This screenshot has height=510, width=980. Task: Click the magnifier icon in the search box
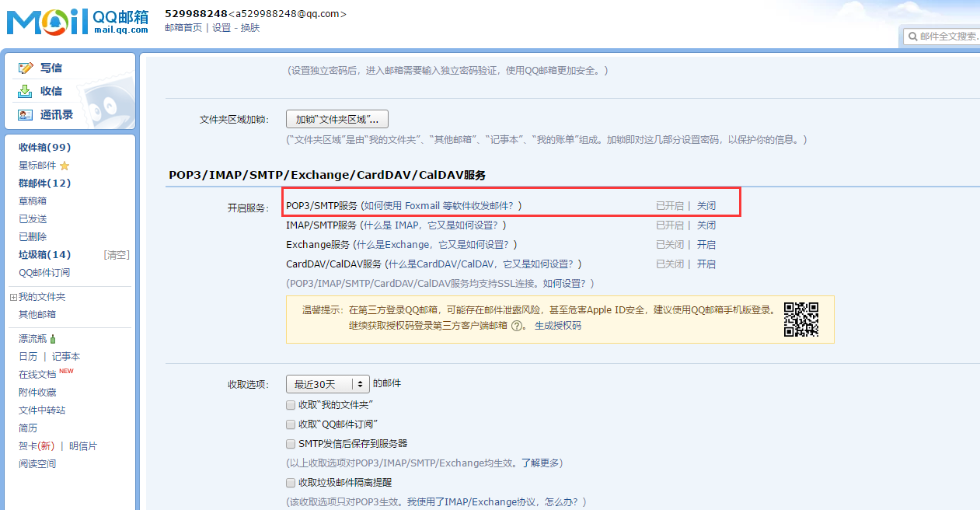coord(912,37)
